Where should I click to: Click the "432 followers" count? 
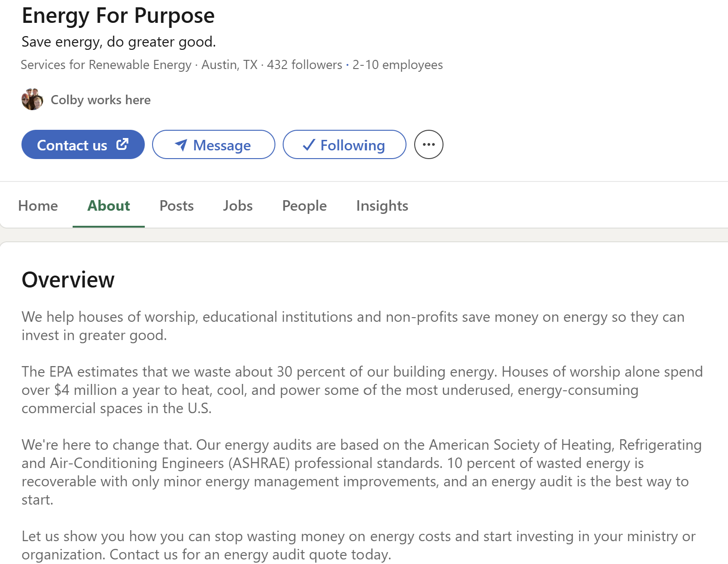[304, 65]
